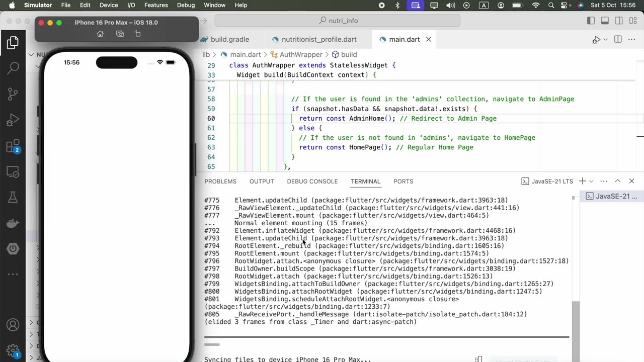This screenshot has width=644, height=362.
Task: Click the main.dart breadcrumb
Action: [x=245, y=54]
